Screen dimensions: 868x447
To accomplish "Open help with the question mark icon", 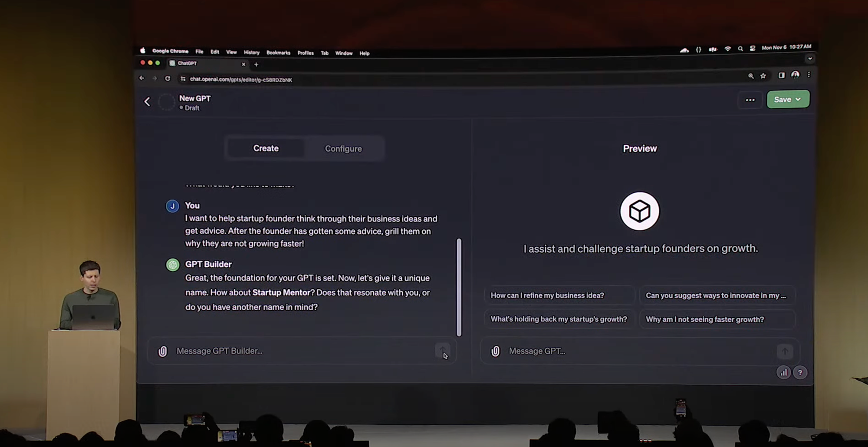I will click(800, 373).
